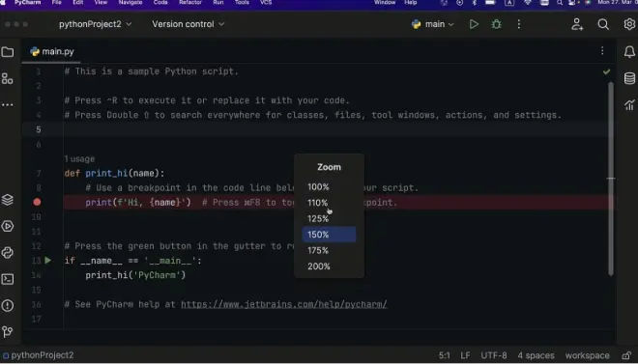The width and height of the screenshot is (638, 364).
Task: Open the Refactor menu
Action: point(190,3)
